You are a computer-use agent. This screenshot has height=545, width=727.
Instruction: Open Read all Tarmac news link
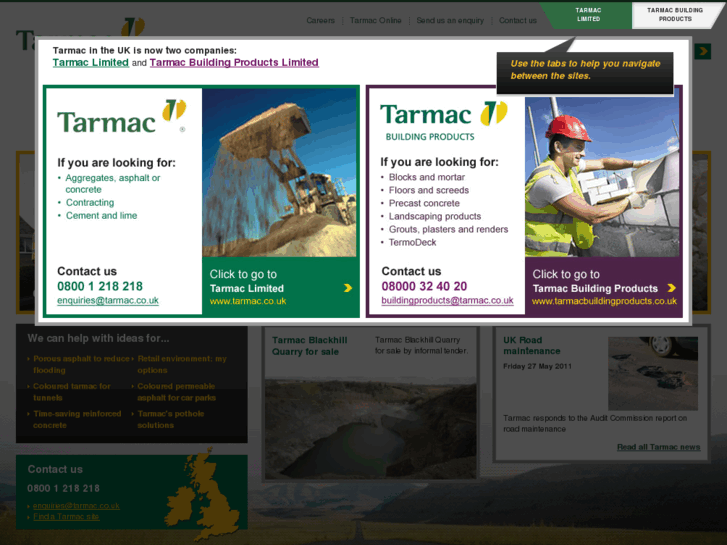click(658, 447)
